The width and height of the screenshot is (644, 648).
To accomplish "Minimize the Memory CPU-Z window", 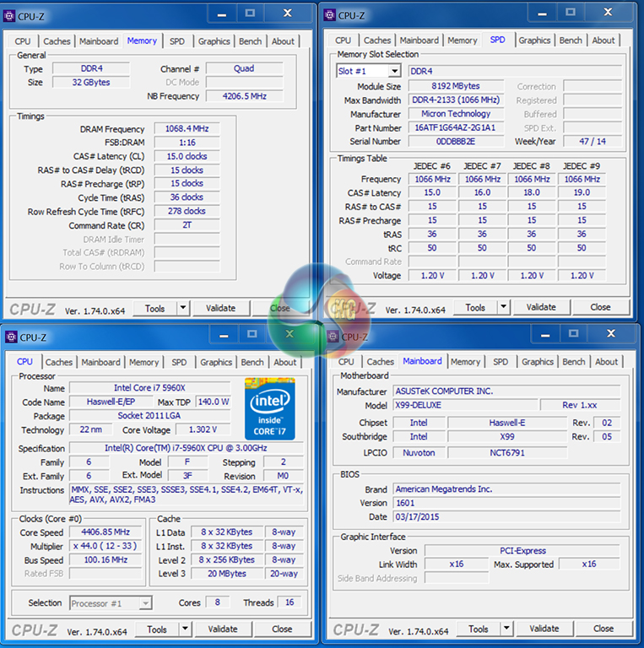I will point(222,15).
